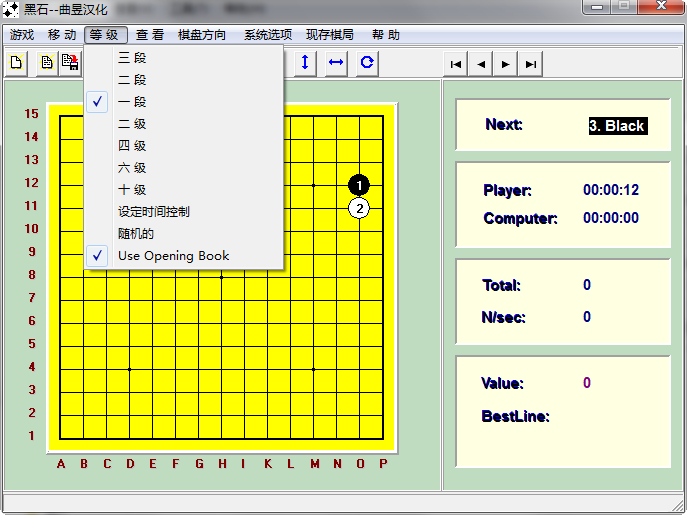Screen dimensions: 687x515
Task: Click the vertical flip board arrow icon
Action: click(x=305, y=63)
